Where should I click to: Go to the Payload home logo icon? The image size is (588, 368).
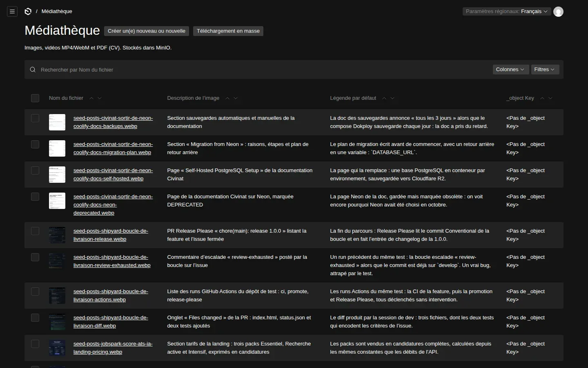(x=28, y=11)
